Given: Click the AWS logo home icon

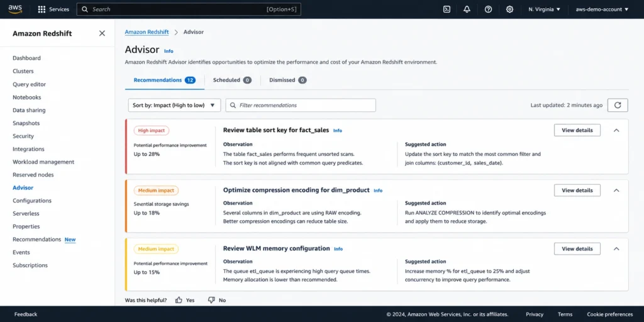Looking at the screenshot, I should coord(15,9).
